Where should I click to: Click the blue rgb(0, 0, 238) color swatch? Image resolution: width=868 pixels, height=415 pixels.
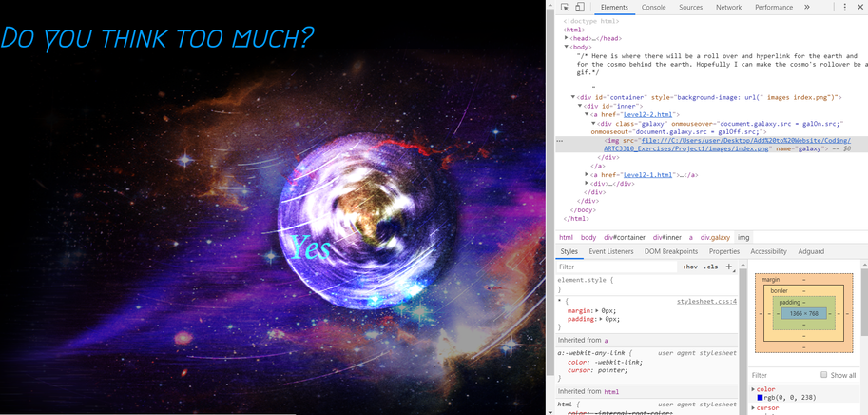(x=760, y=397)
